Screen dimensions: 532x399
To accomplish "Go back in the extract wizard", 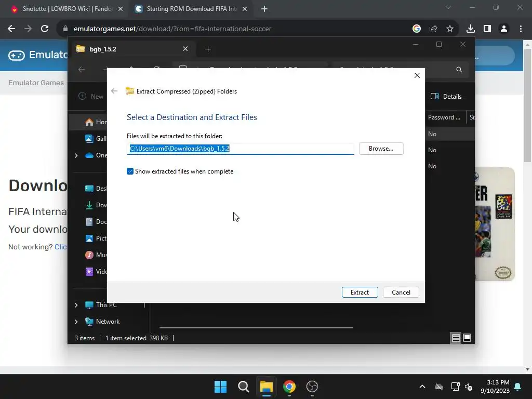I will [x=114, y=91].
